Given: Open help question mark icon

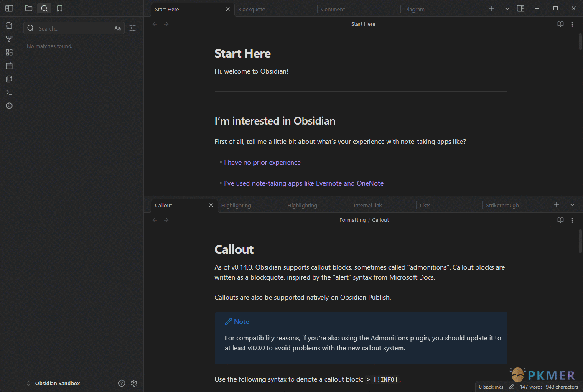Looking at the screenshot, I should (122, 383).
